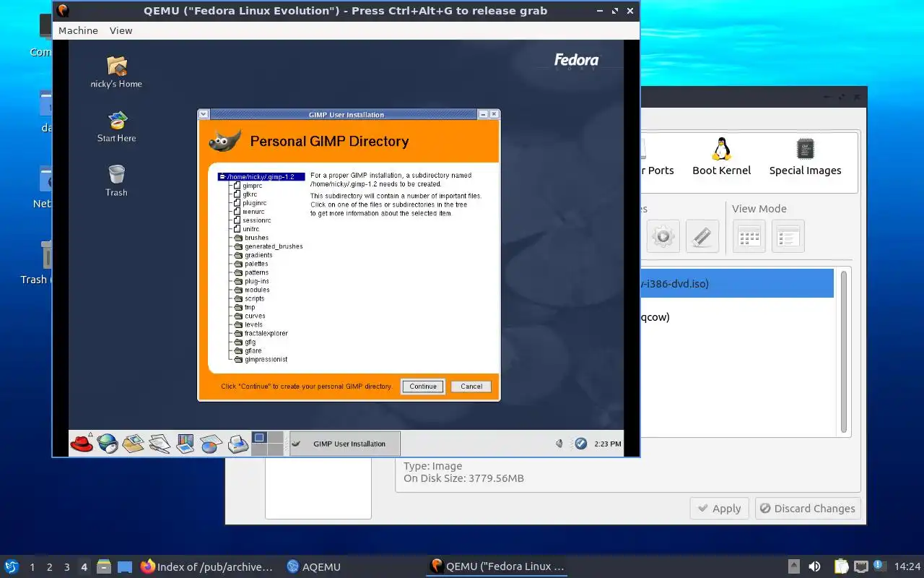Click Discard Changes in AQEMU
Viewport: 924px width, 578px height.
point(808,508)
